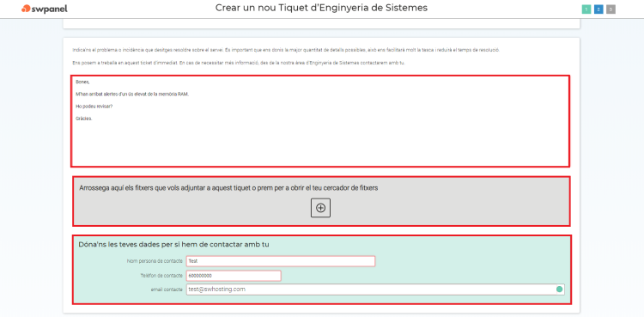
Task: Select blue step 2 indicator
Action: (x=598, y=9)
